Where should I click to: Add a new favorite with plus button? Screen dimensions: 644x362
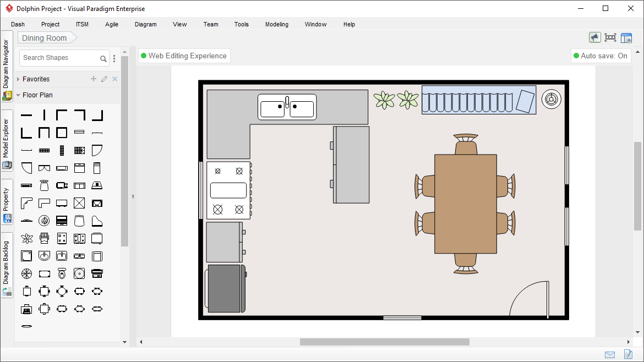(x=94, y=79)
